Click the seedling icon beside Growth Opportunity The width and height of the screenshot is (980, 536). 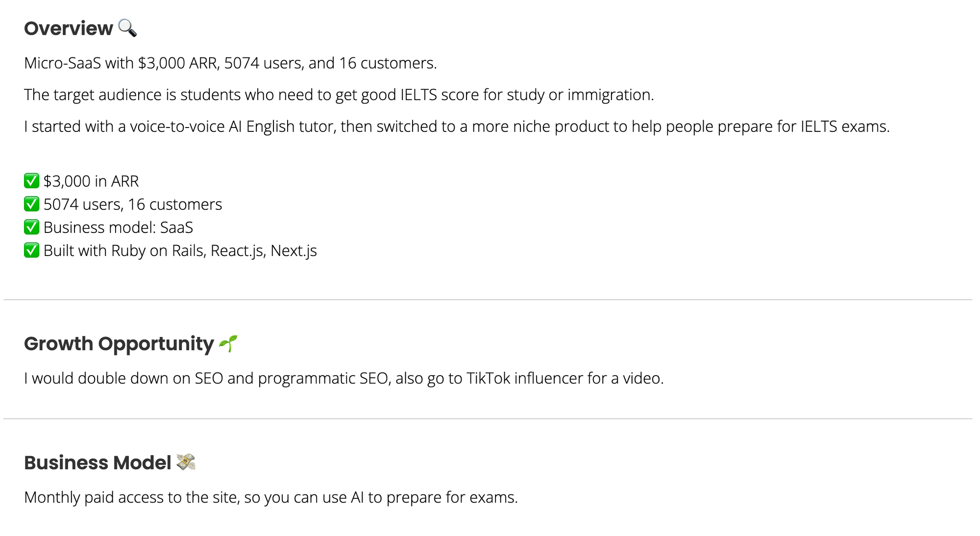click(228, 343)
